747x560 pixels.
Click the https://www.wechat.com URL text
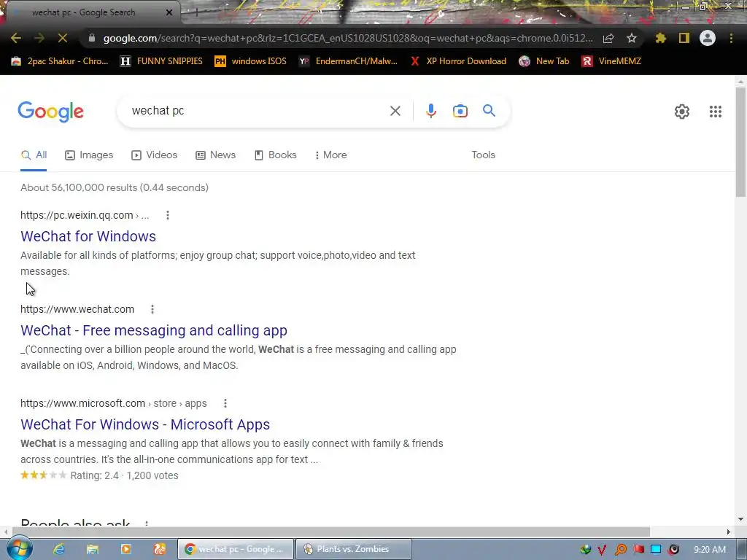(x=77, y=309)
